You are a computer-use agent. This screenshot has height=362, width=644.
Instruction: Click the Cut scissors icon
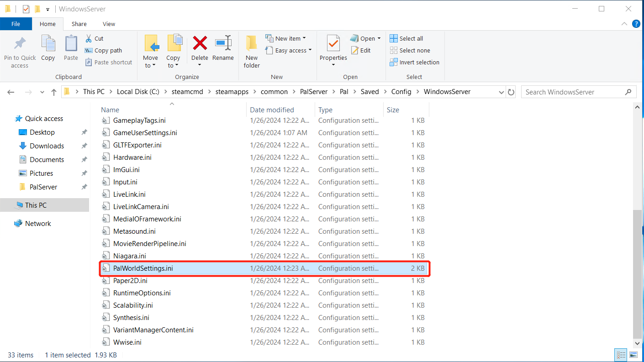89,38
